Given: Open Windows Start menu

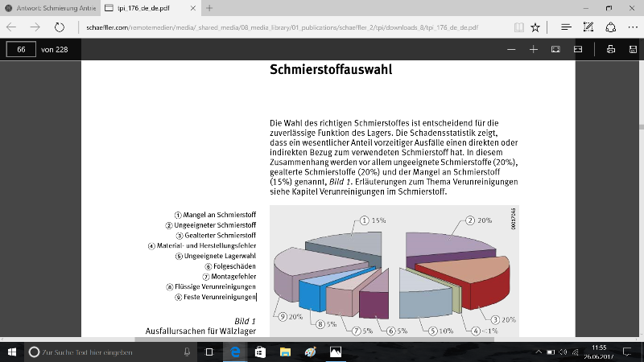Looking at the screenshot, I should pyautogui.click(x=12, y=352).
